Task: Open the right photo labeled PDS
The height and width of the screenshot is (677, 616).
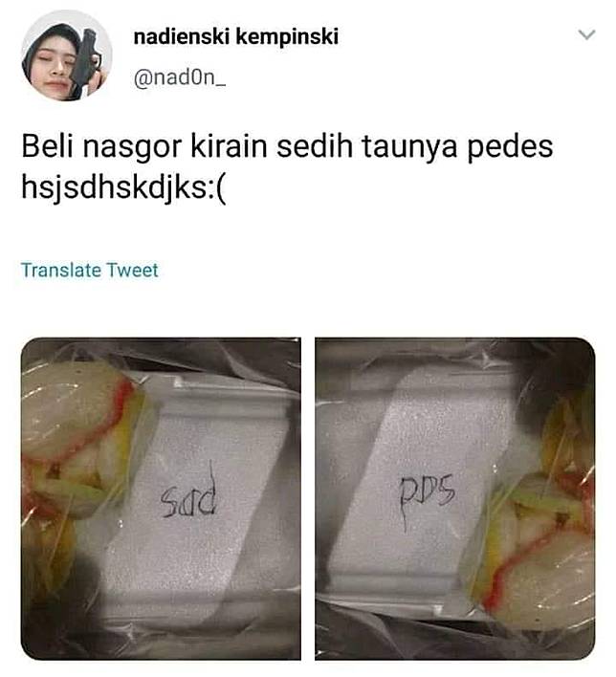Action: click(x=455, y=499)
